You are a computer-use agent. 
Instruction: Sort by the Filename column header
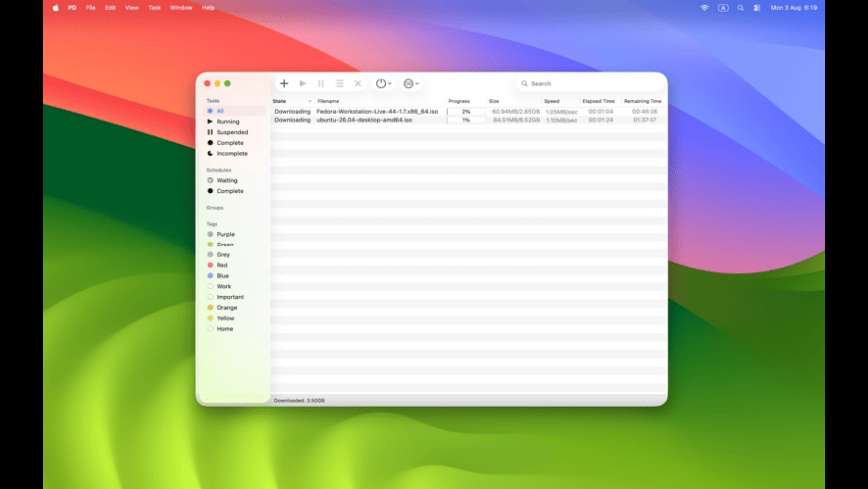pos(380,101)
